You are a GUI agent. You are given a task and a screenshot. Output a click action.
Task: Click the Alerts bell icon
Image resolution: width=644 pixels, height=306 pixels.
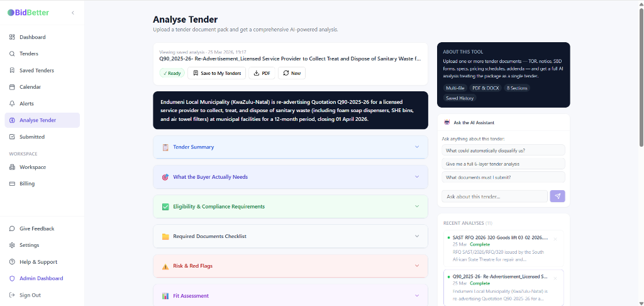(x=12, y=104)
